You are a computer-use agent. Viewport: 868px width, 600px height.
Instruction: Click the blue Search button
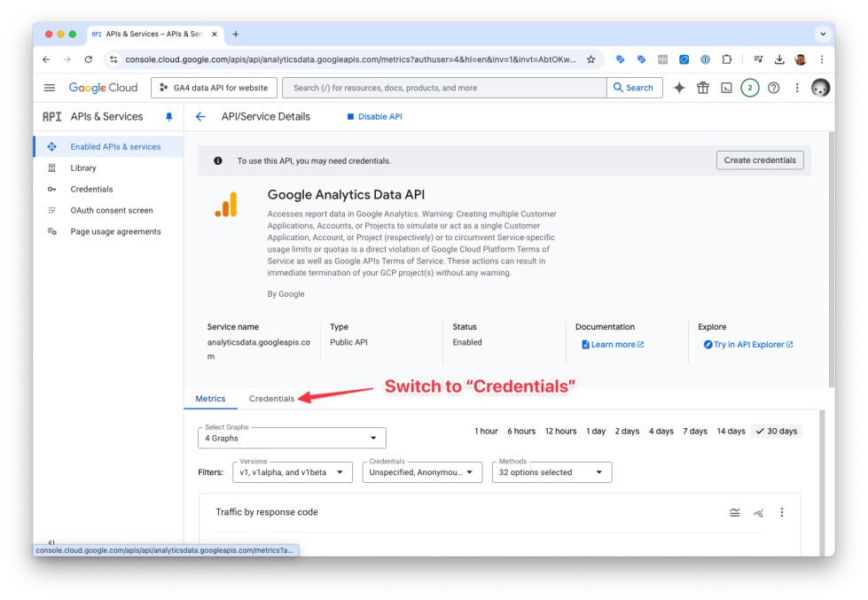pyautogui.click(x=635, y=88)
